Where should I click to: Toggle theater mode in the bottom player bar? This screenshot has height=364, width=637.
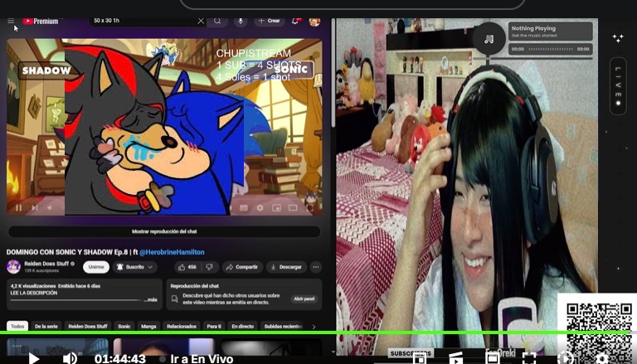[493, 359]
